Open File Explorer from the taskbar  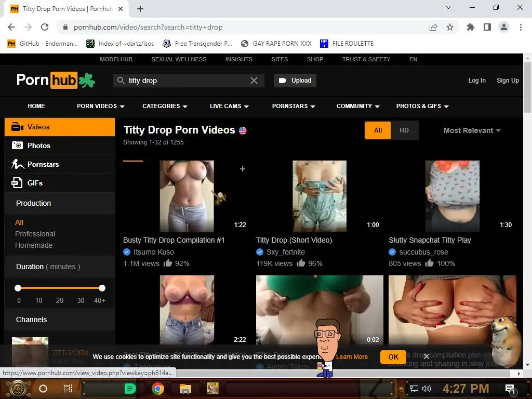tap(185, 389)
